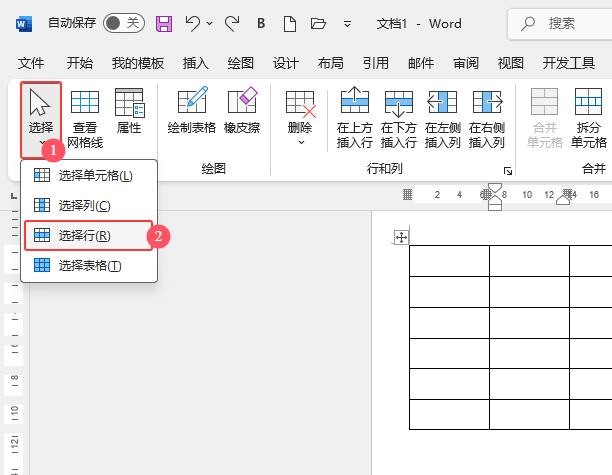Switch to the 设计 (Design) tab
The height and width of the screenshot is (475, 612).
click(x=285, y=62)
